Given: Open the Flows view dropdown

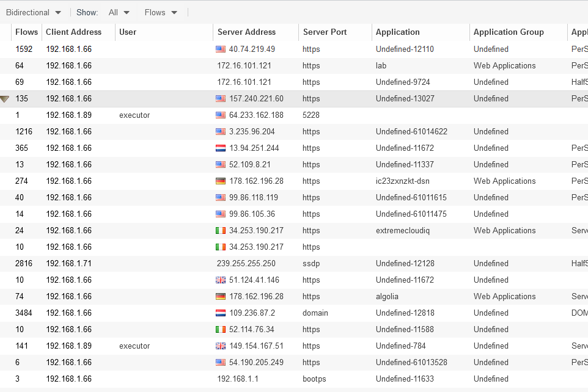Looking at the screenshot, I should [x=161, y=12].
